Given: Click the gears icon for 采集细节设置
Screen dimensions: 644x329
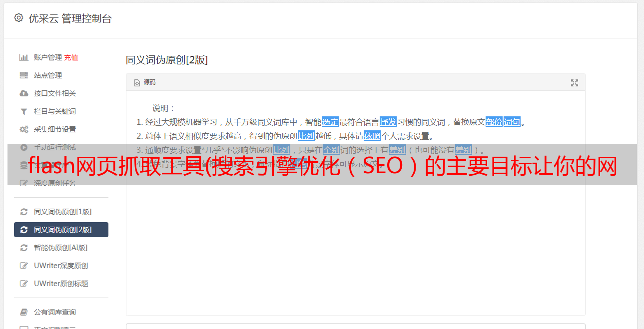Looking at the screenshot, I should (23, 129).
